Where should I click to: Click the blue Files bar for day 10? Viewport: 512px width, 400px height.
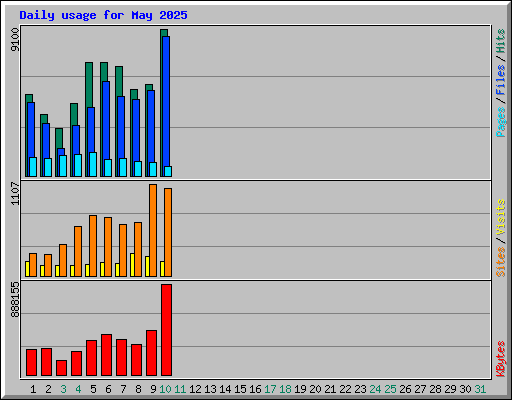tap(166, 101)
